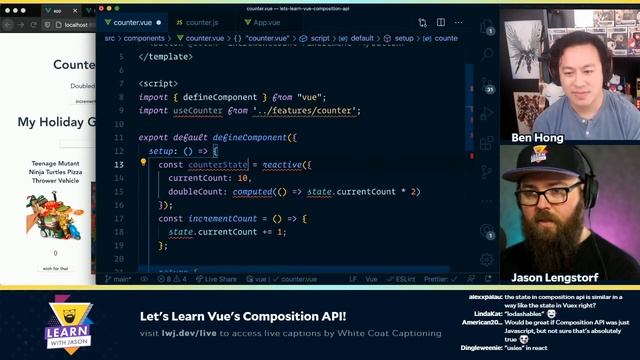
Task: Split the editor to the right
Action: tap(441, 22)
